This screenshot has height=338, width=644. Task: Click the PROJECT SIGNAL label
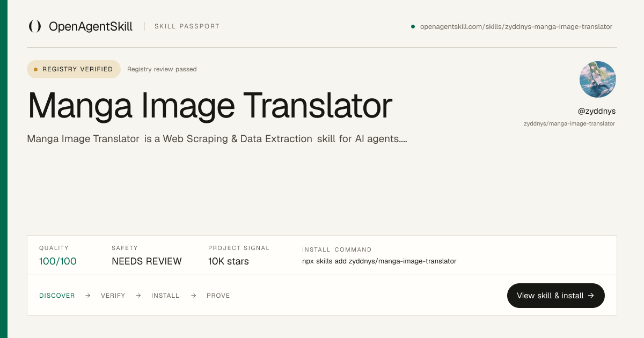(x=239, y=248)
